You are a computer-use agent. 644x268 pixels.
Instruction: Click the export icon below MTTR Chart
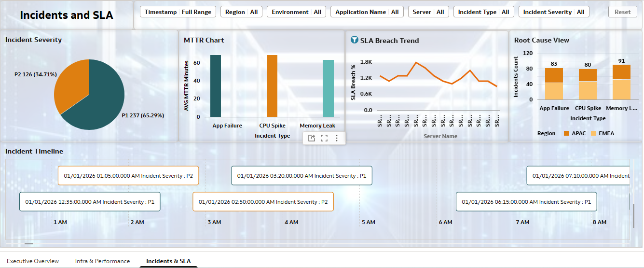pyautogui.click(x=312, y=138)
